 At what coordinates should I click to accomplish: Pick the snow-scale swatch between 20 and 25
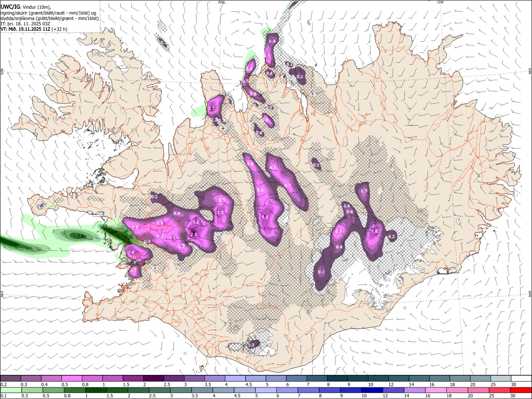pos(481,379)
